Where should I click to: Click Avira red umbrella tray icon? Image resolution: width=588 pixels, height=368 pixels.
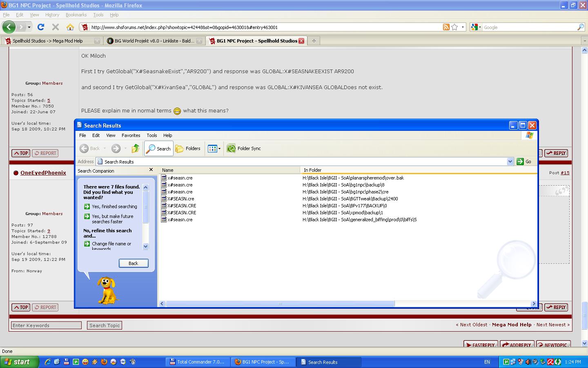coord(550,362)
